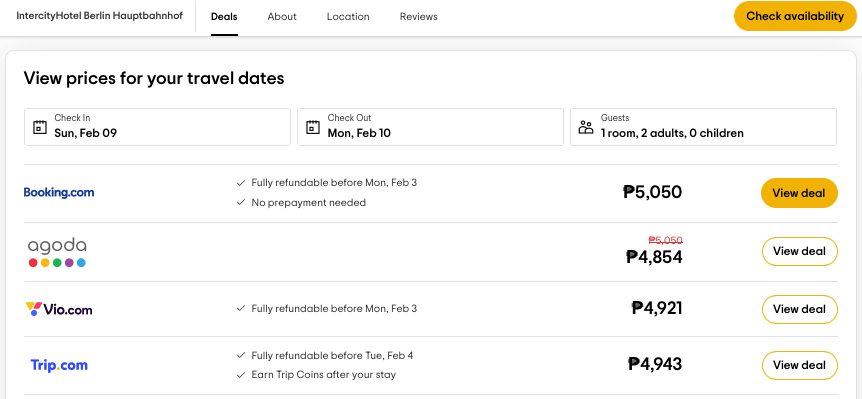This screenshot has height=399, width=862.
Task: Open the Check In date field
Action: tap(157, 127)
